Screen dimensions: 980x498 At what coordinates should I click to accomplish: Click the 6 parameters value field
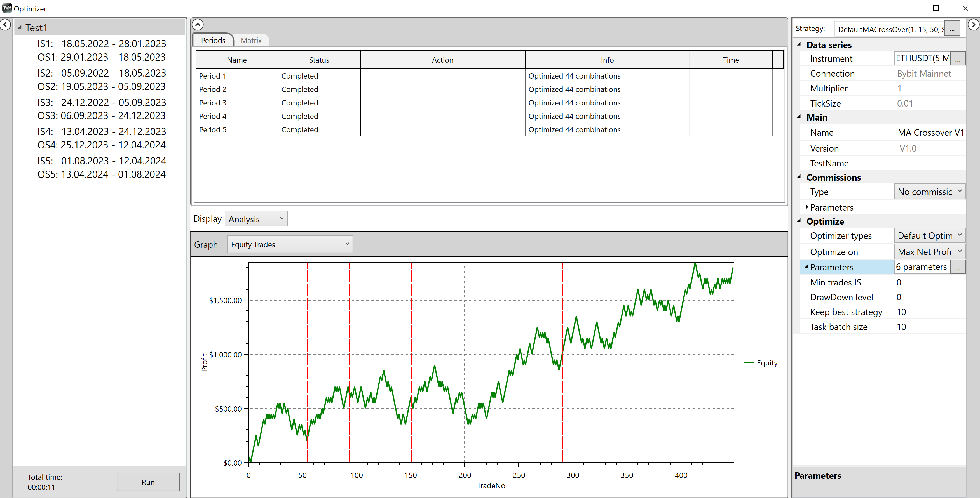pos(922,267)
